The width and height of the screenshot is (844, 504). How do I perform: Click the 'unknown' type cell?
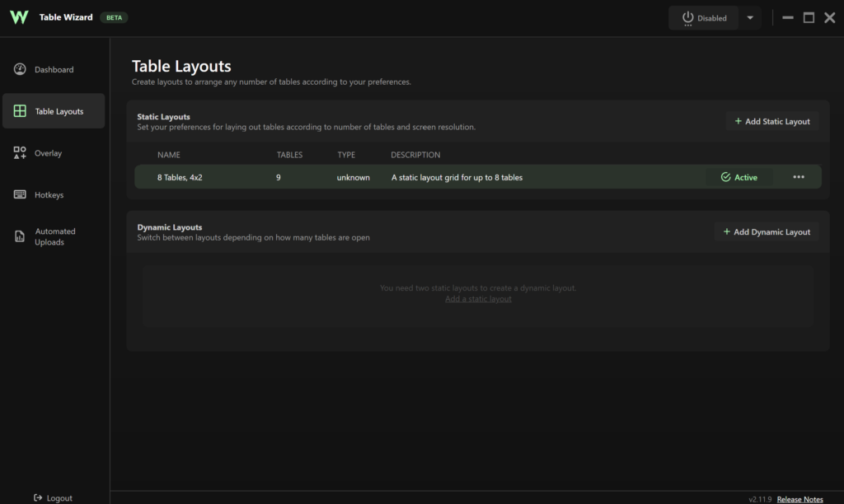tap(353, 177)
